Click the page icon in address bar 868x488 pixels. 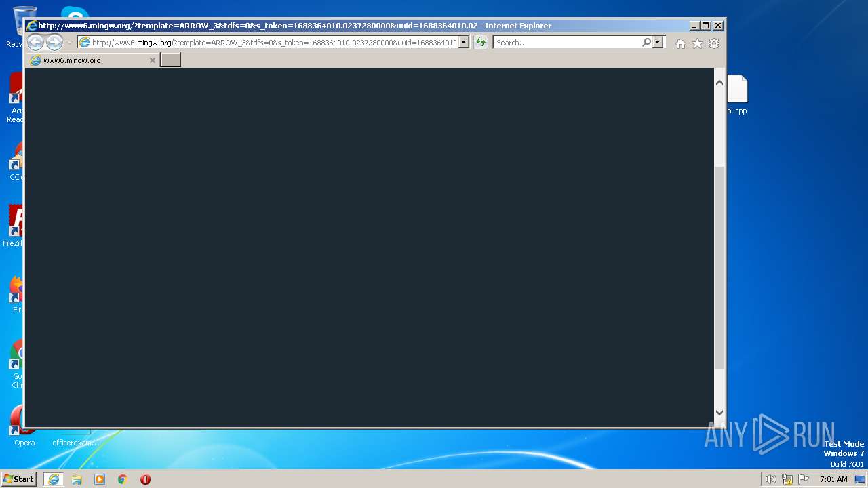[84, 43]
